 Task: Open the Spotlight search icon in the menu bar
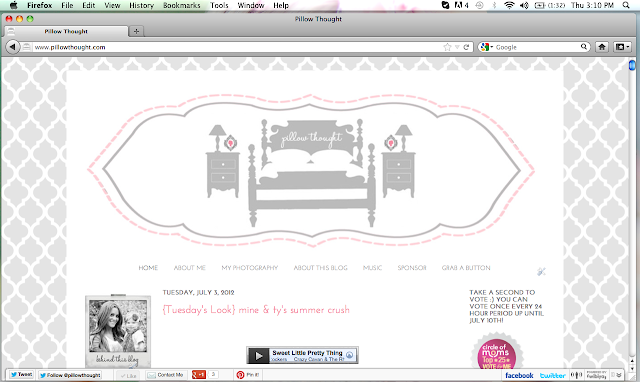626,5
